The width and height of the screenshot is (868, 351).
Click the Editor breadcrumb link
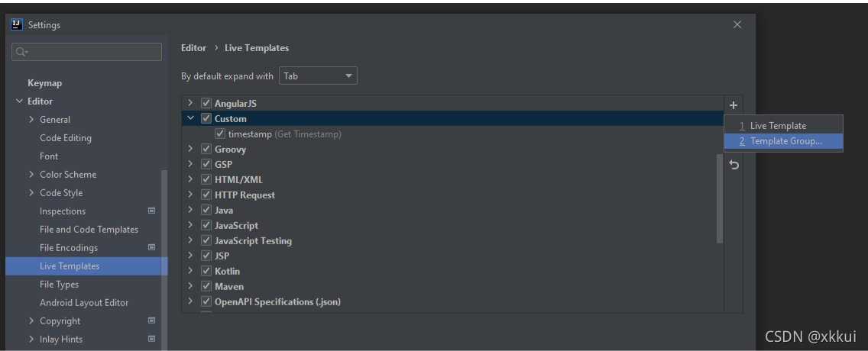tap(193, 48)
